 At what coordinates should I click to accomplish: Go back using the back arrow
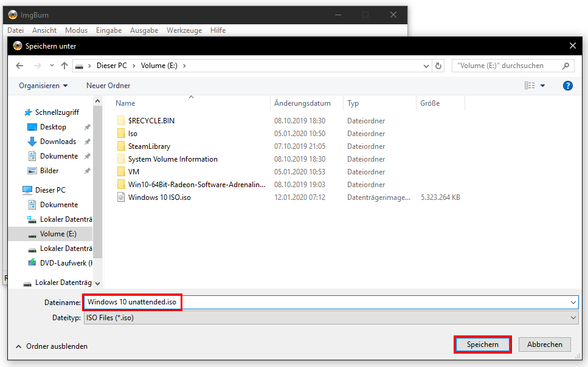tap(19, 66)
